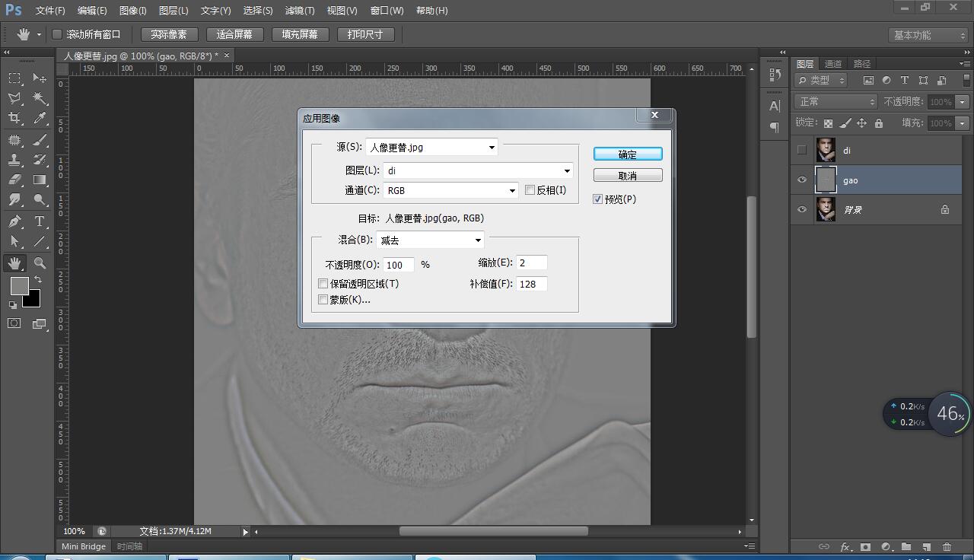Select the Zoom magnifier tool
The width and height of the screenshot is (974, 560).
[40, 263]
